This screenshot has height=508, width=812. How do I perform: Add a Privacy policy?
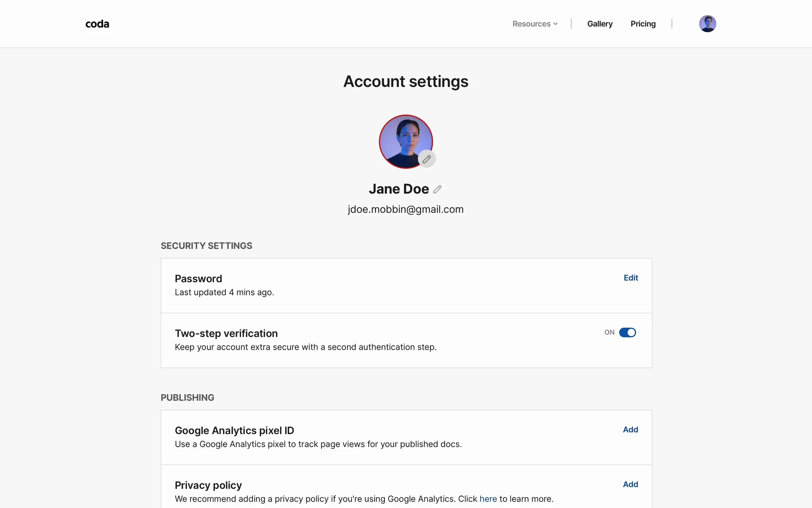coord(630,484)
